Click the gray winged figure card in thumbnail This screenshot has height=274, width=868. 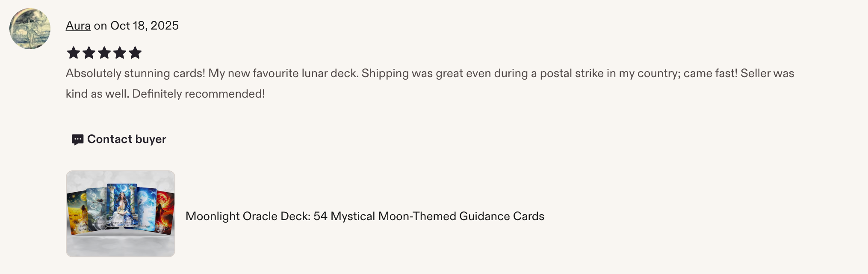coord(97,208)
